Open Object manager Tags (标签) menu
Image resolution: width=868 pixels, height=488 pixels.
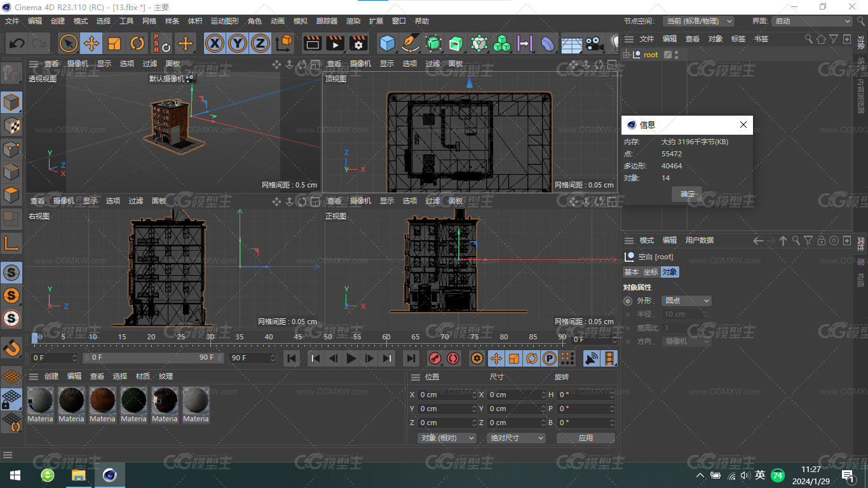(738, 39)
